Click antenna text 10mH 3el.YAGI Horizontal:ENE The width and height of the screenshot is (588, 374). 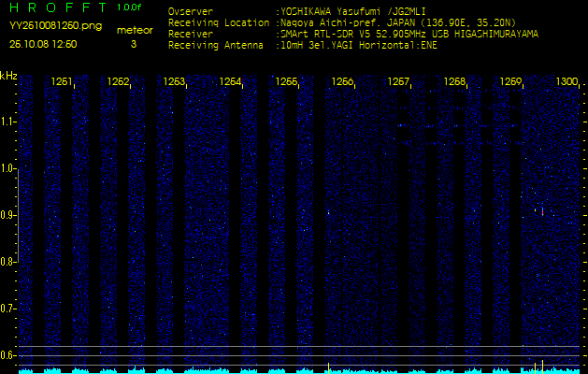tap(359, 46)
